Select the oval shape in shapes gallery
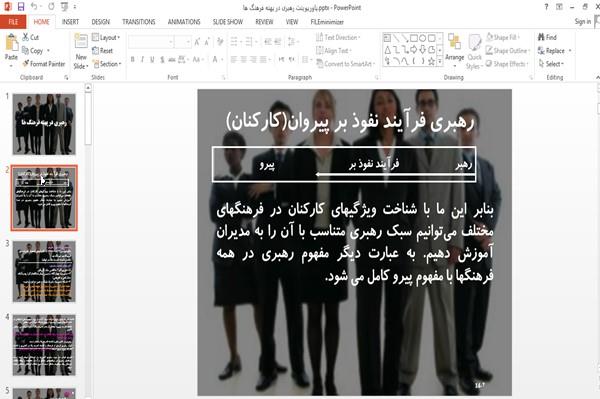Viewport: 600px width, 399px height. tap(422, 38)
